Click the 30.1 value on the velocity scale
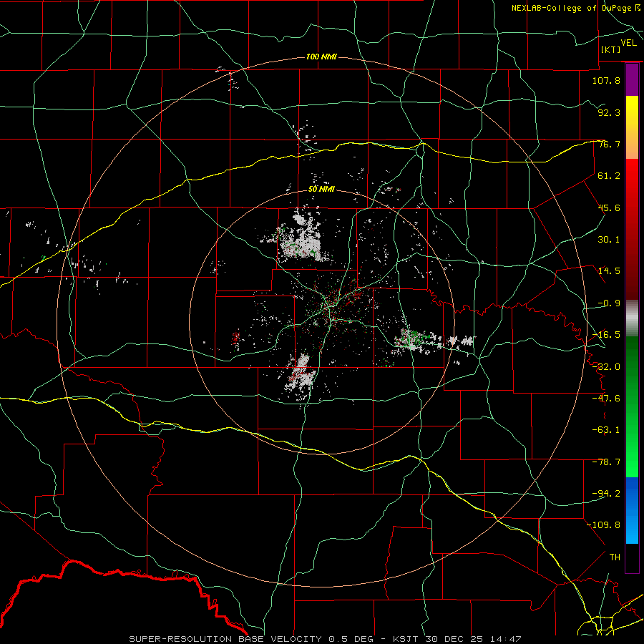Screen dimensions: 644x644 pyautogui.click(x=609, y=240)
